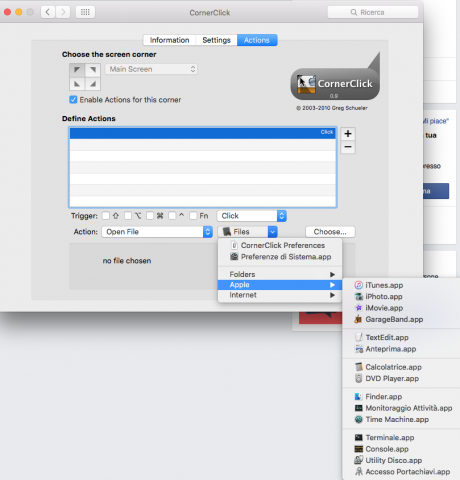Enable the Shift trigger modifier checkbox
Screen dimensions: 460x480
[106, 216]
